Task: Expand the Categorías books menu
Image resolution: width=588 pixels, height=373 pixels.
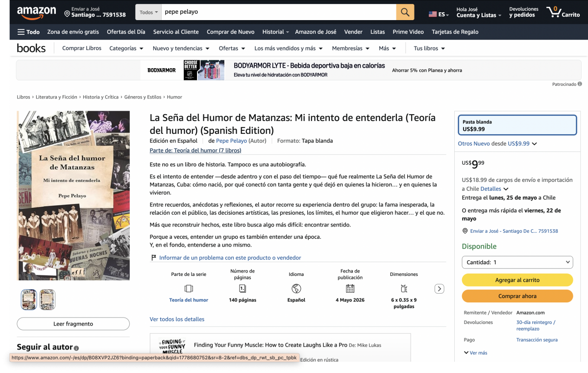Action: click(x=126, y=49)
